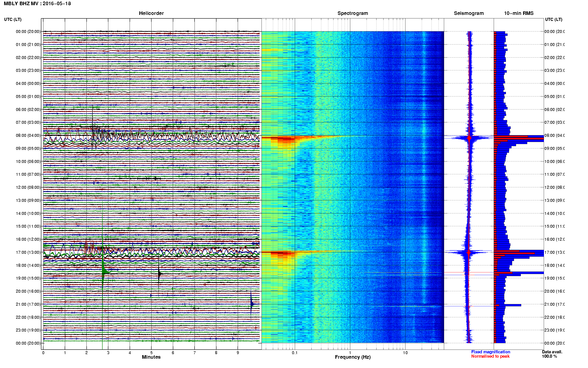The height and width of the screenshot is (368, 588).
Task: Click the '5' minutes tick label
Action: coord(151,353)
